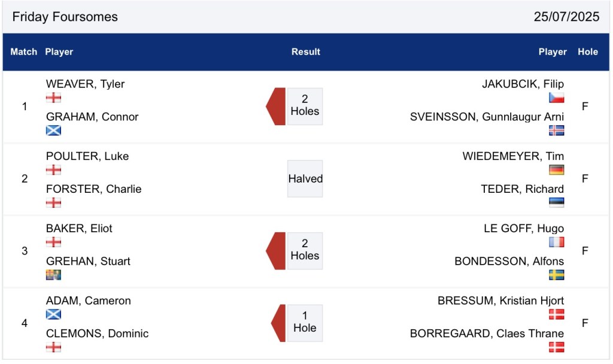Screen dimensions: 613x364
Task: Click the red winner arrow in match 1
Action: coord(276,107)
